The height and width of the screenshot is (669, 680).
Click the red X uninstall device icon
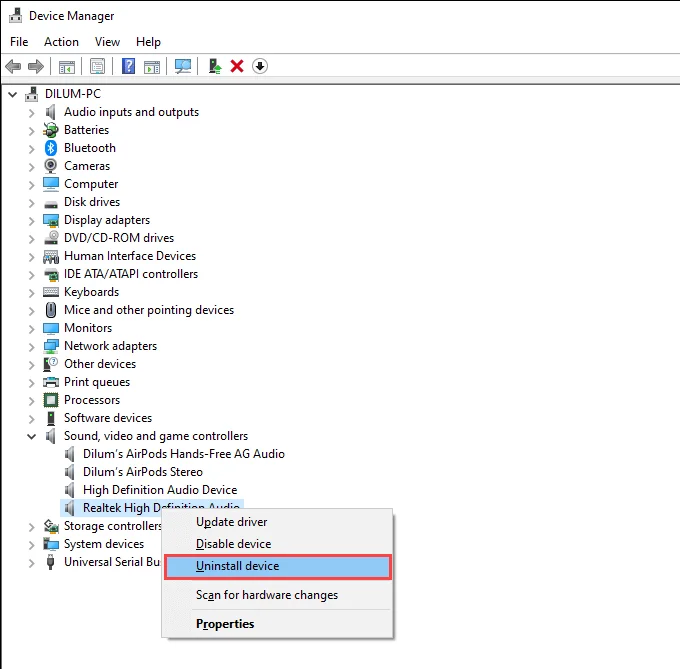[237, 66]
